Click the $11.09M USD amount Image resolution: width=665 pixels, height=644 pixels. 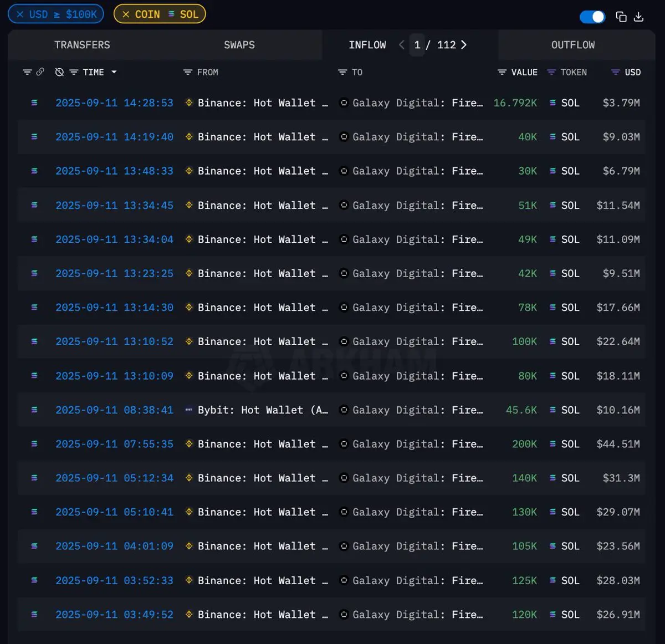[618, 239]
